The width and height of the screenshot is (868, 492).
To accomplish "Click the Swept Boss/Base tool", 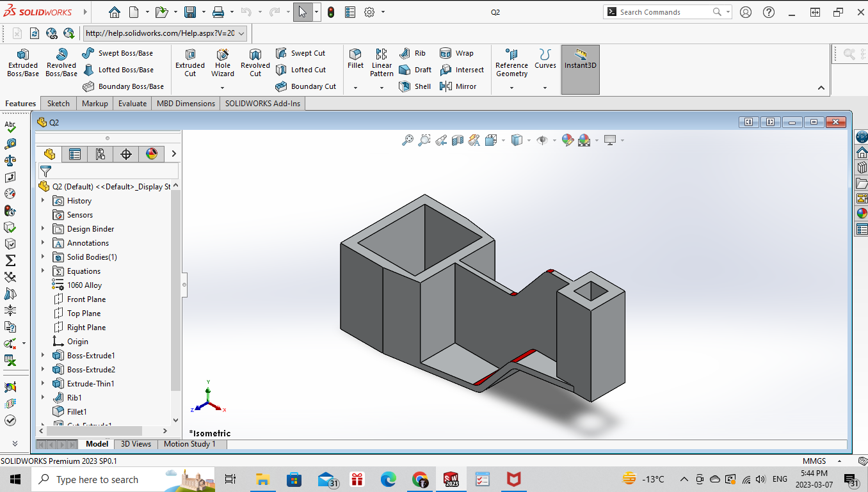I will click(118, 53).
